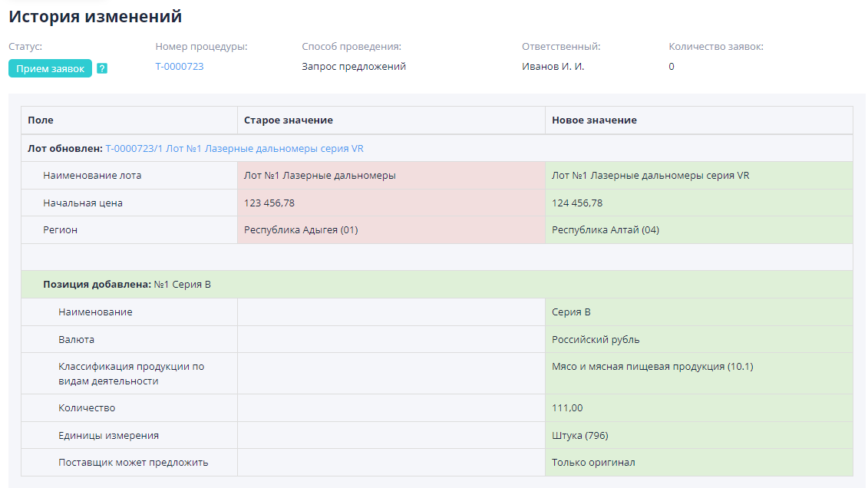Select new region Республика Алтай (04)
This screenshot has width=868, height=488.
point(604,229)
